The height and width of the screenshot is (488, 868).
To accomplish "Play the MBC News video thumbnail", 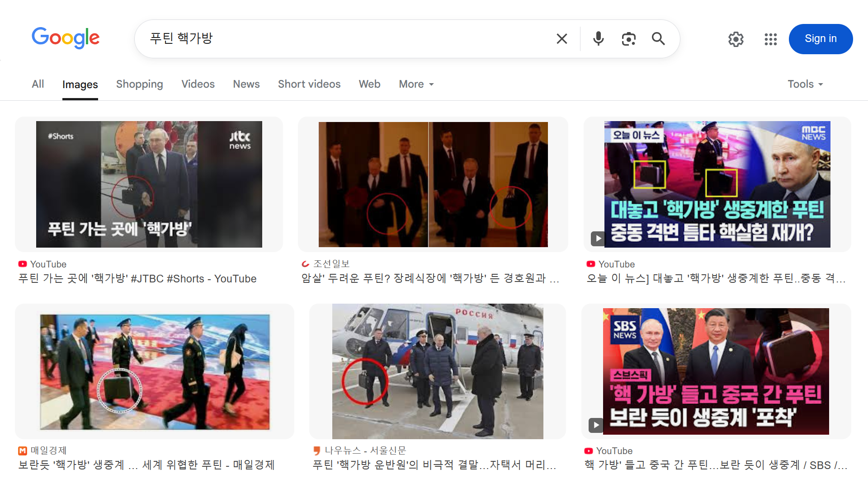I will [x=717, y=184].
